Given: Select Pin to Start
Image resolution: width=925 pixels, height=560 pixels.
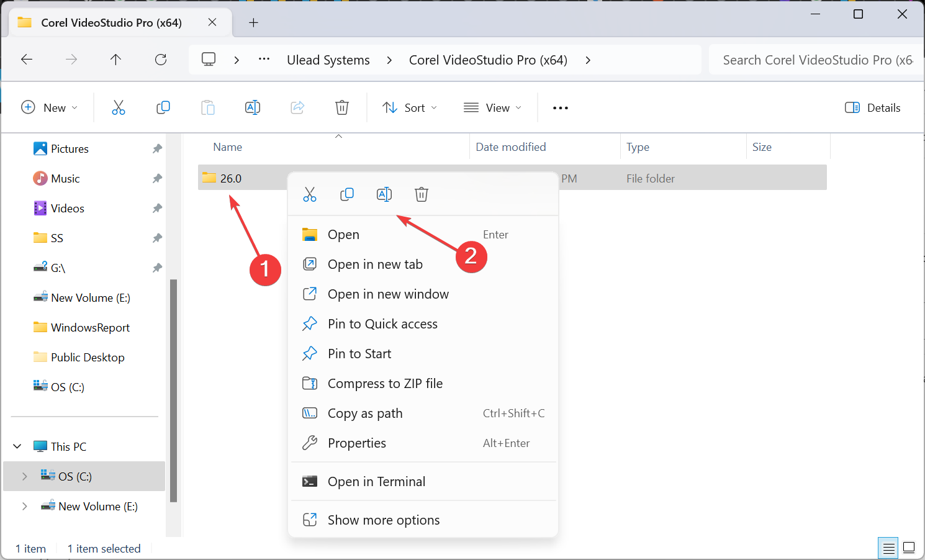Looking at the screenshot, I should point(423,354).
